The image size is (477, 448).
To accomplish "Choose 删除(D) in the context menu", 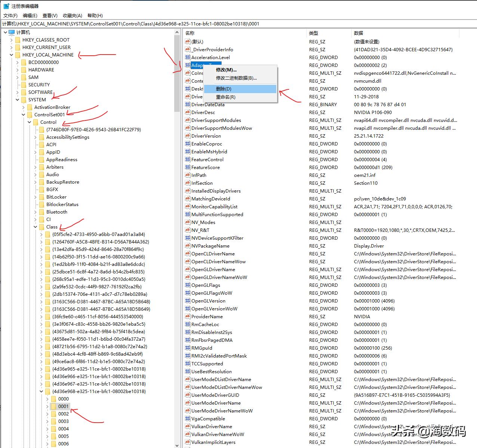I will [224, 89].
